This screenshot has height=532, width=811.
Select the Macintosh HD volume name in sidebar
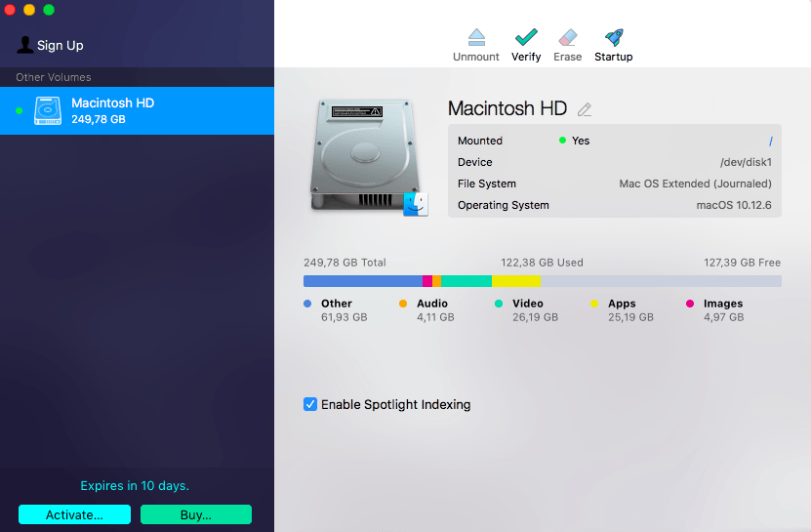(x=113, y=103)
